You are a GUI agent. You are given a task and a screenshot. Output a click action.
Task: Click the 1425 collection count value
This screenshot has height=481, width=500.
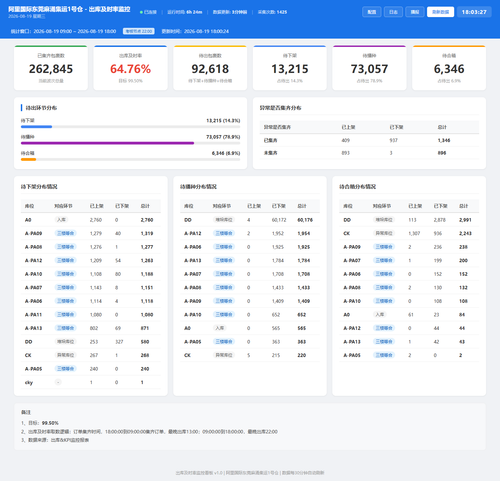click(282, 12)
